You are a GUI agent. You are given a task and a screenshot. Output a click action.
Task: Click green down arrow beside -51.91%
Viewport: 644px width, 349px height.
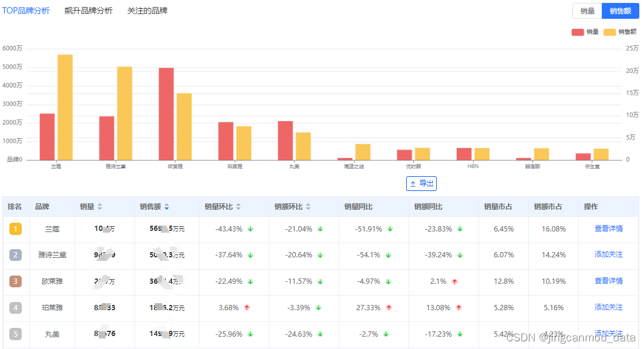click(x=390, y=229)
